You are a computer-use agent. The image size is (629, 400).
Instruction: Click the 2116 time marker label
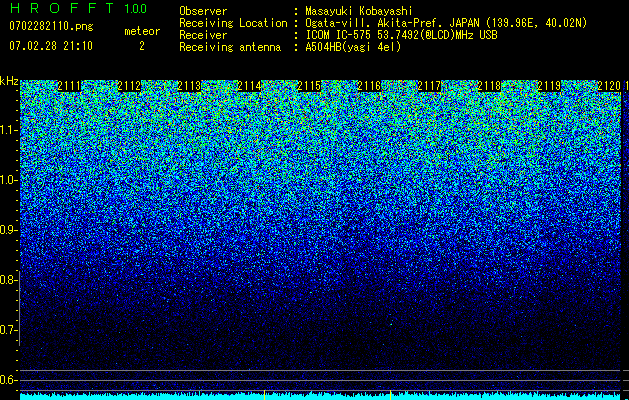[369, 86]
